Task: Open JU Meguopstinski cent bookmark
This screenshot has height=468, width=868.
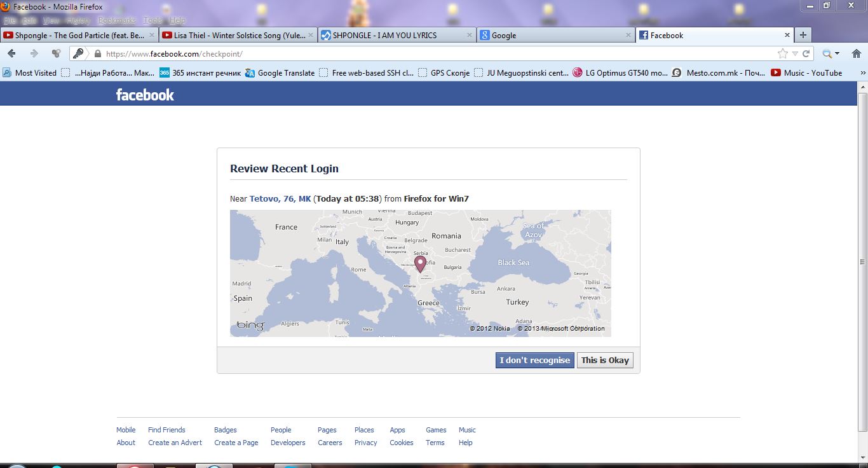Action: (x=522, y=72)
